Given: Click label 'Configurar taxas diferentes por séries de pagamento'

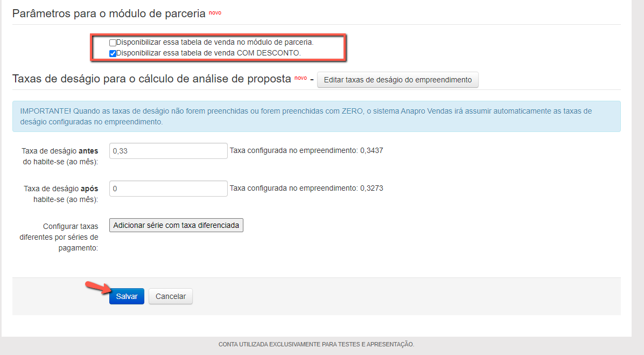Looking at the screenshot, I should click(59, 237).
